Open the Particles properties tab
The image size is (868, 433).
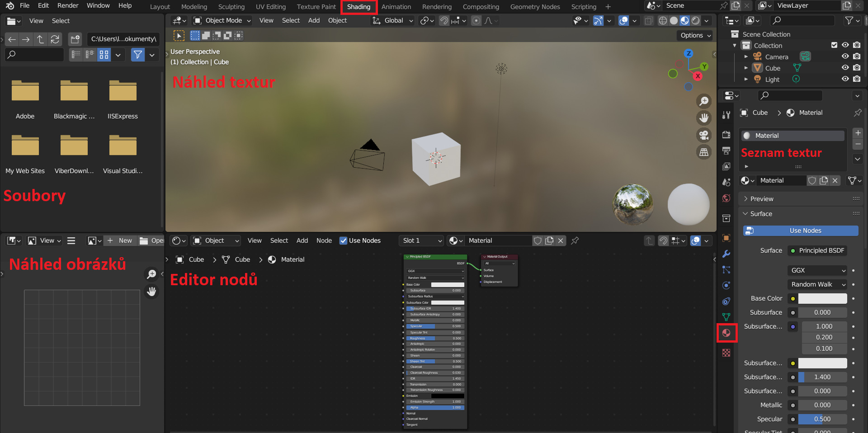pyautogui.click(x=726, y=270)
